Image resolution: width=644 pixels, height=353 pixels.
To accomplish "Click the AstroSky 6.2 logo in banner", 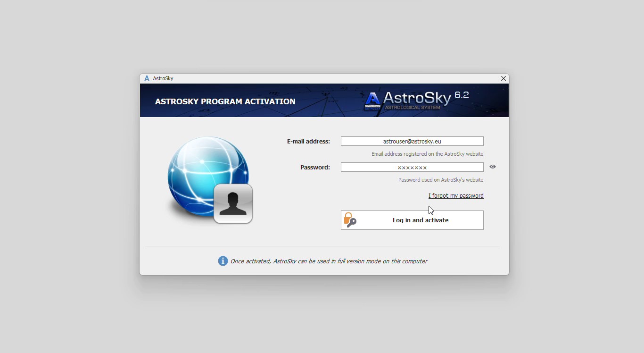I will tap(417, 101).
